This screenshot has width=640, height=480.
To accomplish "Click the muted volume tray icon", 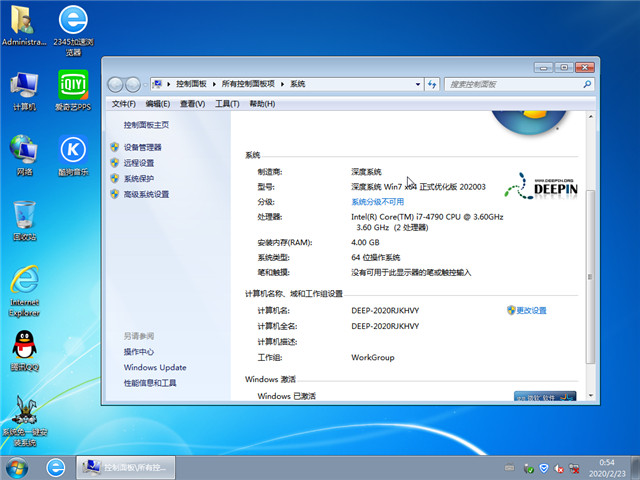I will coord(559,468).
